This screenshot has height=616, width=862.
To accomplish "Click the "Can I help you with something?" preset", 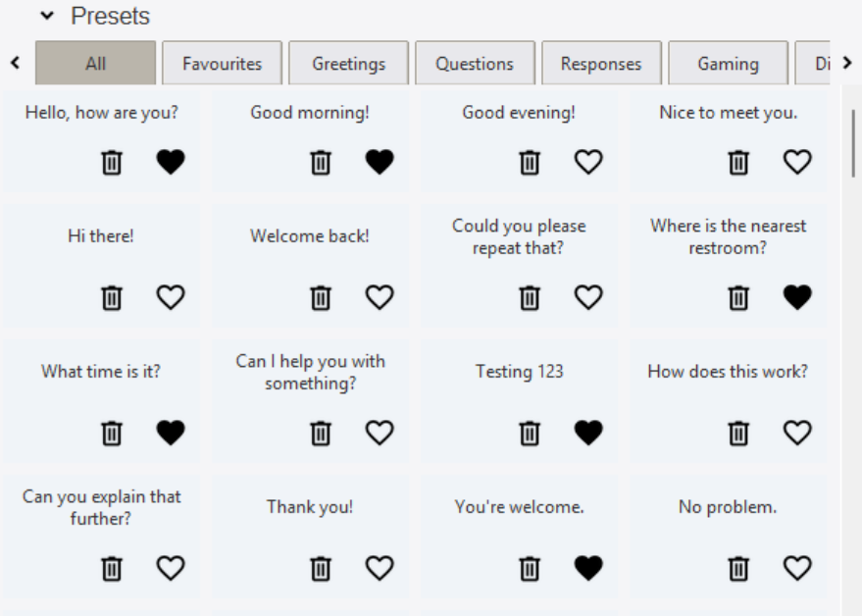I will (311, 373).
